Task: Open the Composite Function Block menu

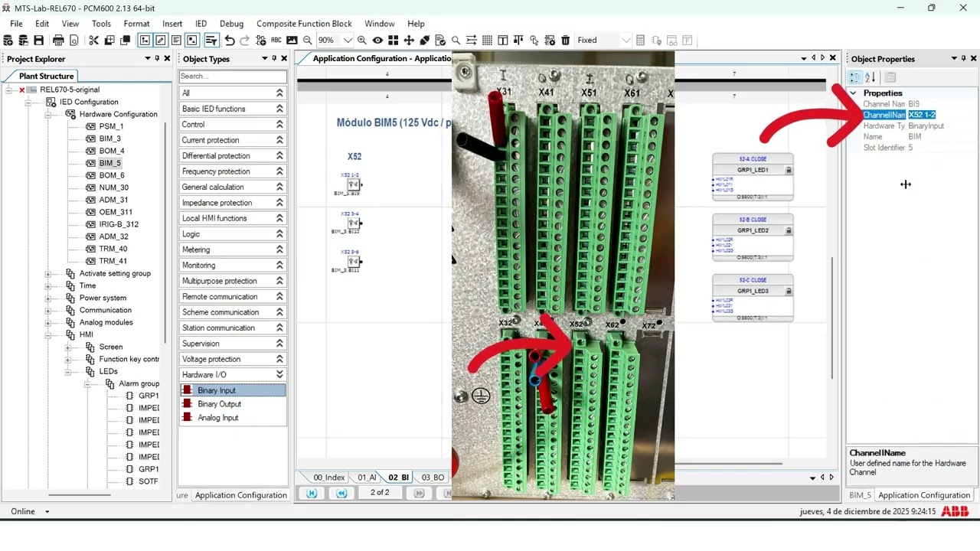Action: (304, 24)
